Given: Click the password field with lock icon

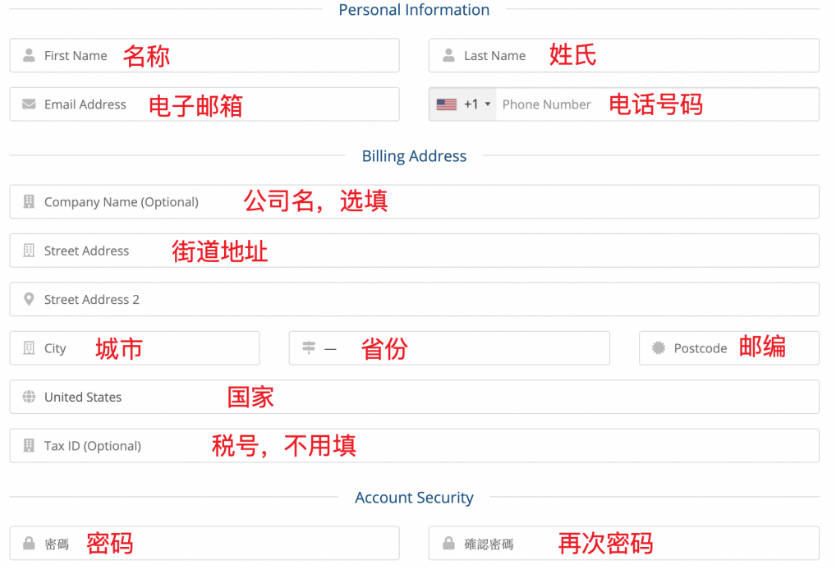Looking at the screenshot, I should [204, 543].
